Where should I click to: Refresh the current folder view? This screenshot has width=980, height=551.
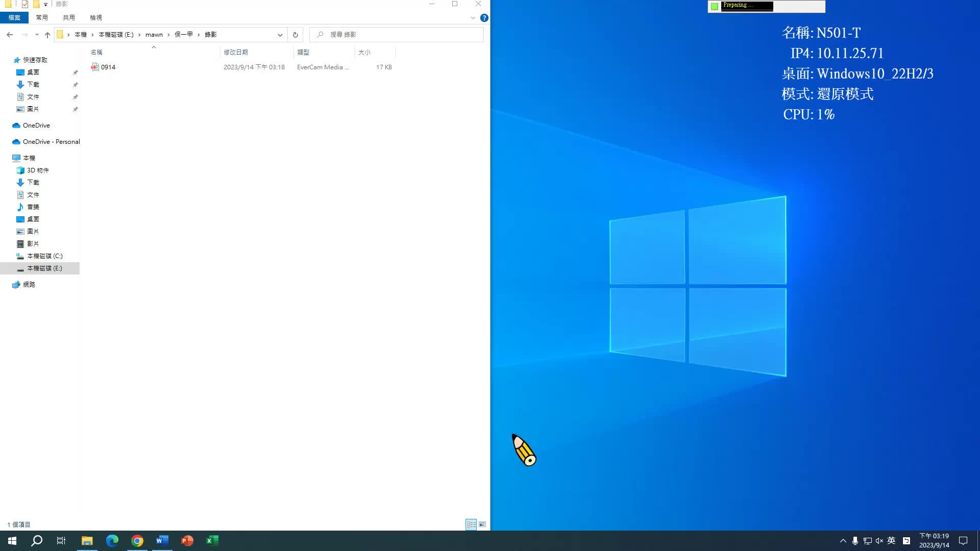click(x=295, y=35)
